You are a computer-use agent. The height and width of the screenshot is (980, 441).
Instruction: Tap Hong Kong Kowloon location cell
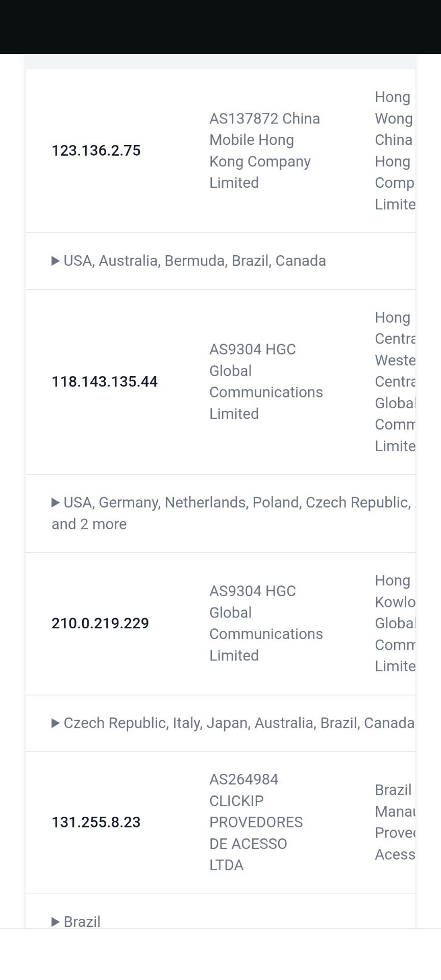[394, 623]
